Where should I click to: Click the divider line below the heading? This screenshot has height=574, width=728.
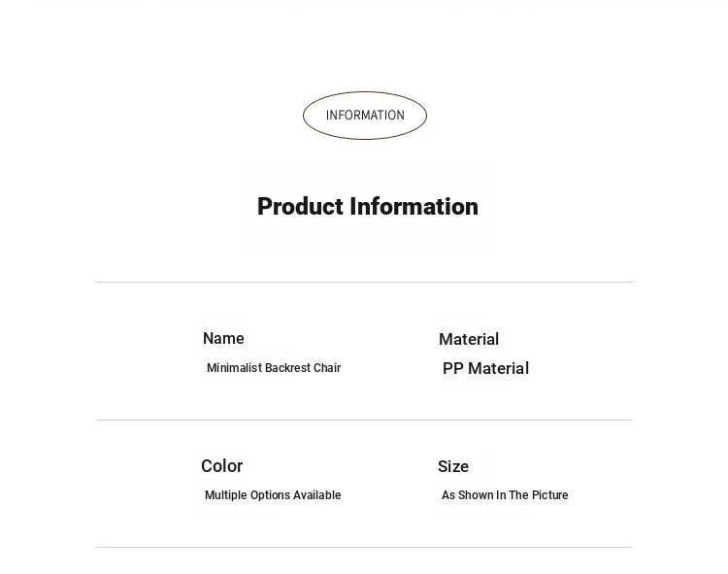click(x=364, y=283)
